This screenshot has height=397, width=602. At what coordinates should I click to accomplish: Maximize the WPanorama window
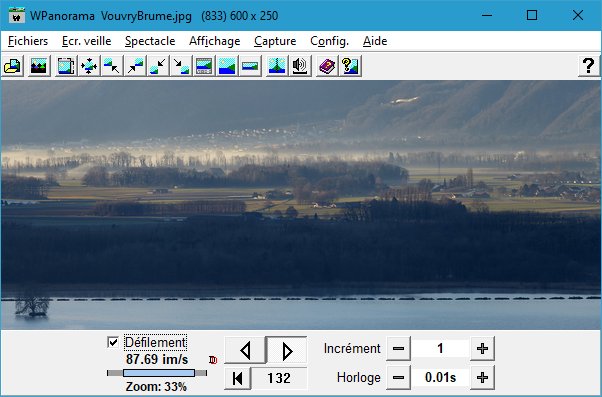point(532,15)
